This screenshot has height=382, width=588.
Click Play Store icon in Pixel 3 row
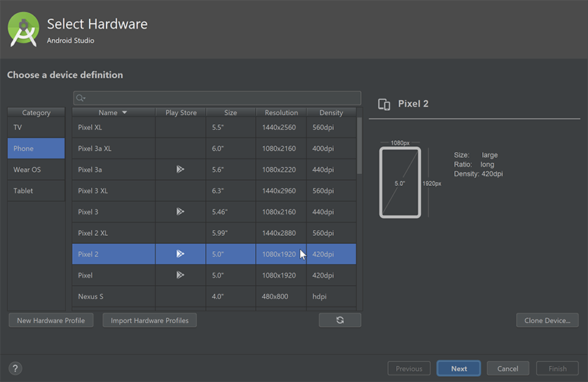[180, 212]
